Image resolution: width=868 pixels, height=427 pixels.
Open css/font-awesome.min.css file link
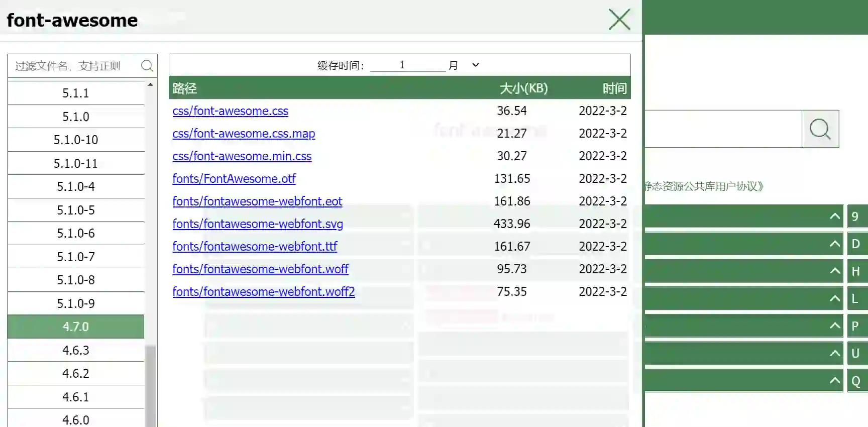tap(242, 156)
